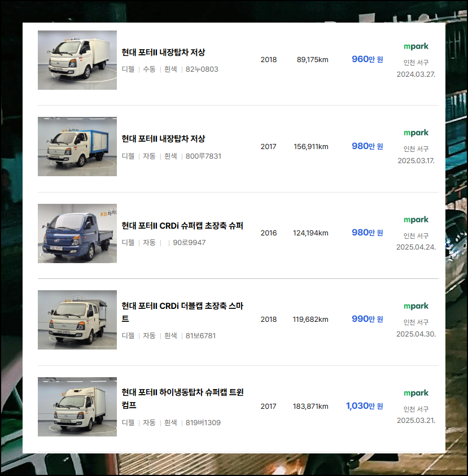Click mileage 124,194km
468x476 pixels.
311,233
